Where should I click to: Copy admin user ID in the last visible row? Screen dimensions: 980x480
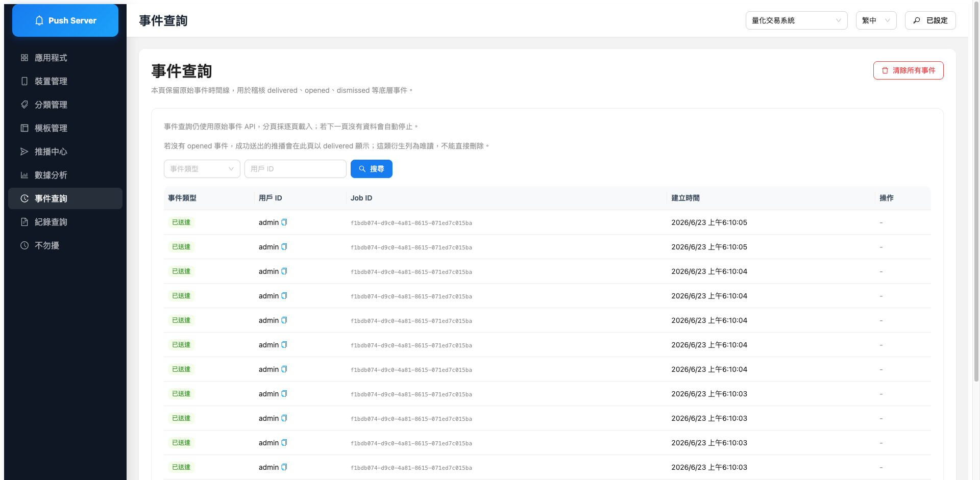[284, 467]
